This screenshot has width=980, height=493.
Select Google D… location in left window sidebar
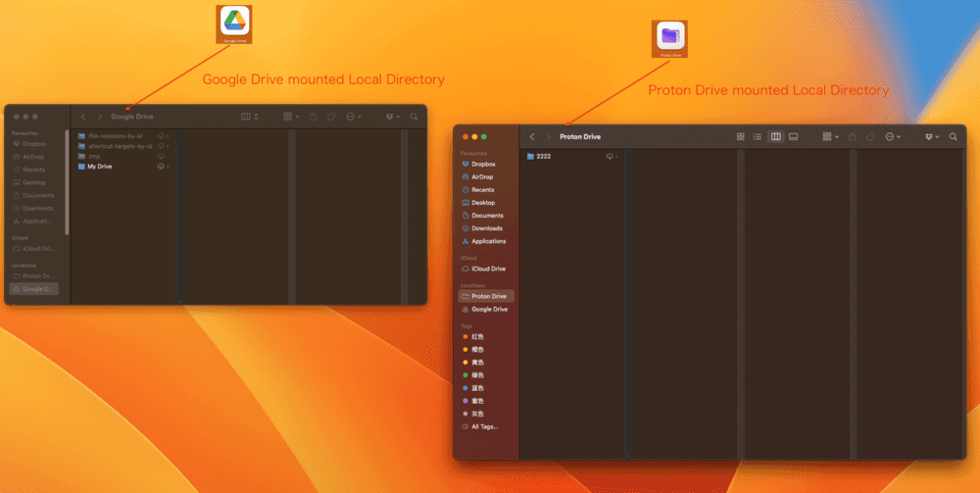33,289
